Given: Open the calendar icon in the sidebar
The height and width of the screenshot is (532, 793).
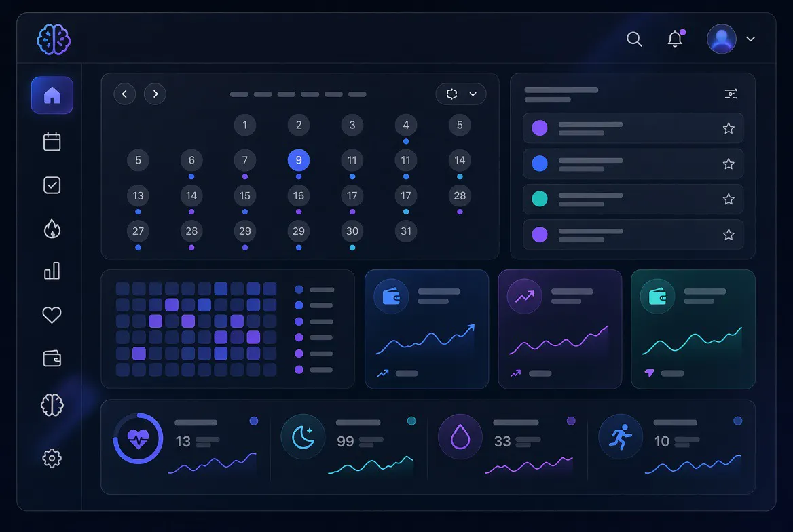Looking at the screenshot, I should point(52,142).
